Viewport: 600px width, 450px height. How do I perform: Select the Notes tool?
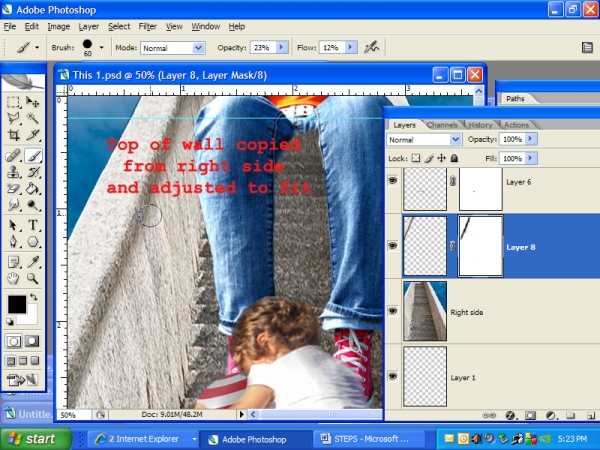click(13, 262)
